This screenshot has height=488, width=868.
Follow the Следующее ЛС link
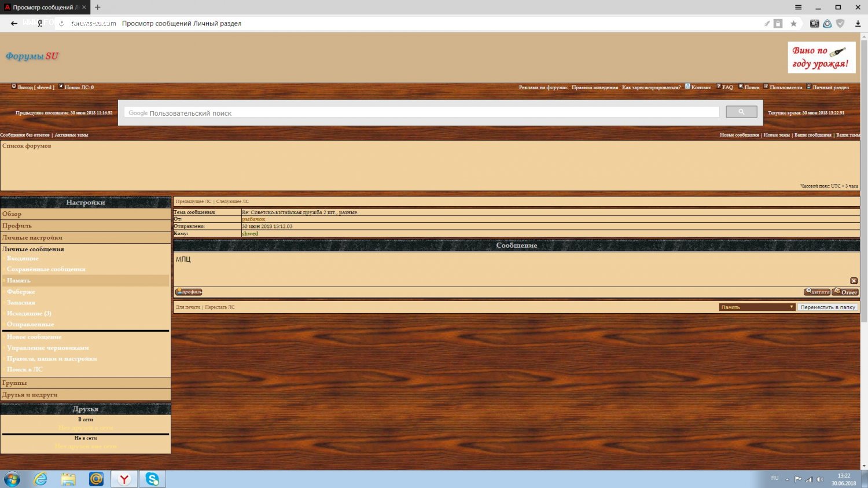pos(233,201)
